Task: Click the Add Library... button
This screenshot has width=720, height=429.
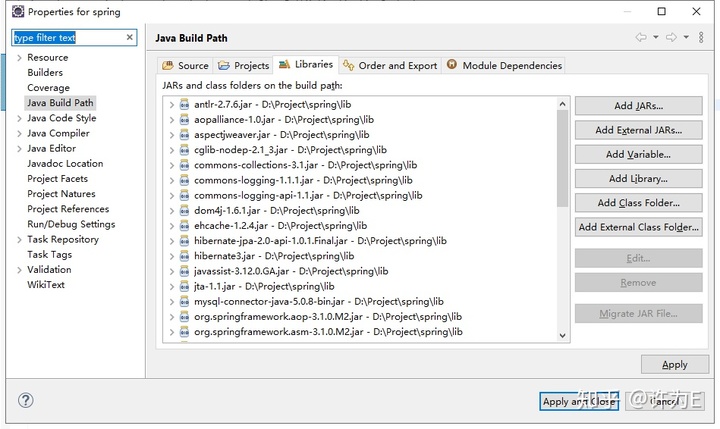Action: click(x=638, y=179)
